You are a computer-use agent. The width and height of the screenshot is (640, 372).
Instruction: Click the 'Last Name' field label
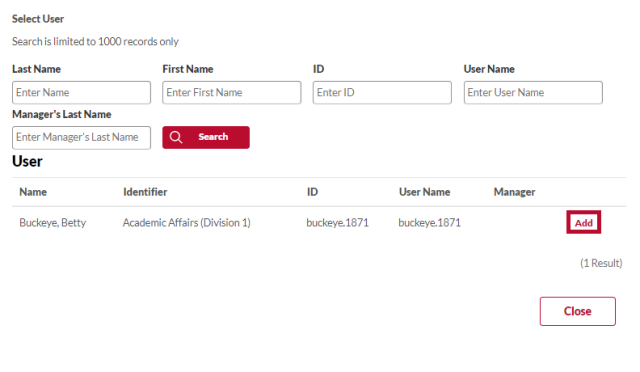36,69
